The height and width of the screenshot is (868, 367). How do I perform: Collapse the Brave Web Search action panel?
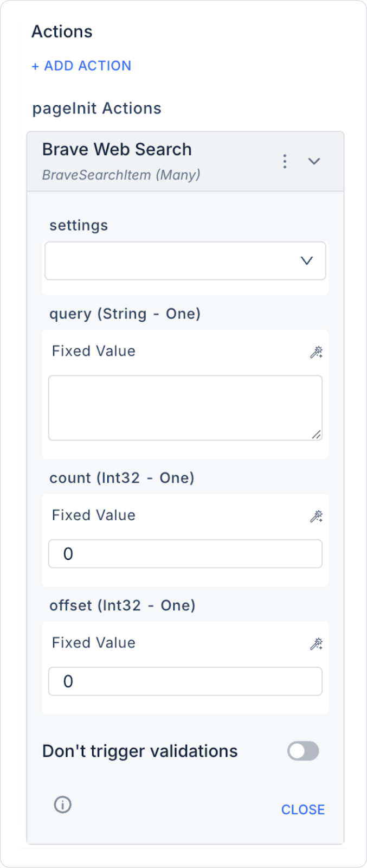coord(314,161)
